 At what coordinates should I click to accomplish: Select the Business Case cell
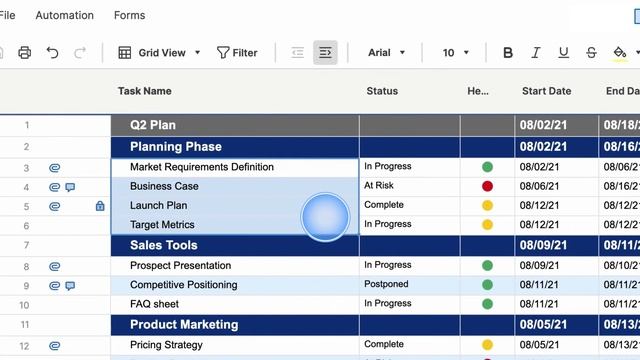(235, 187)
